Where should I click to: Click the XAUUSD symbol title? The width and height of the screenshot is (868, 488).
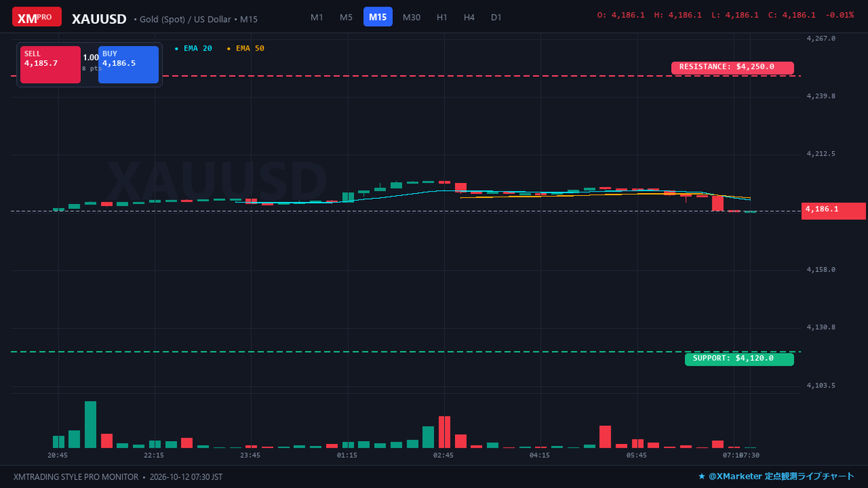tap(99, 19)
